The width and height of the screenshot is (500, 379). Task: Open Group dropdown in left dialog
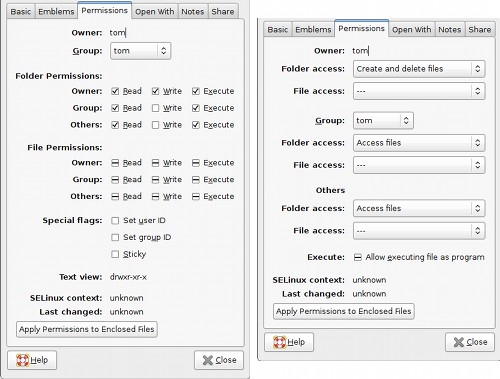141,51
